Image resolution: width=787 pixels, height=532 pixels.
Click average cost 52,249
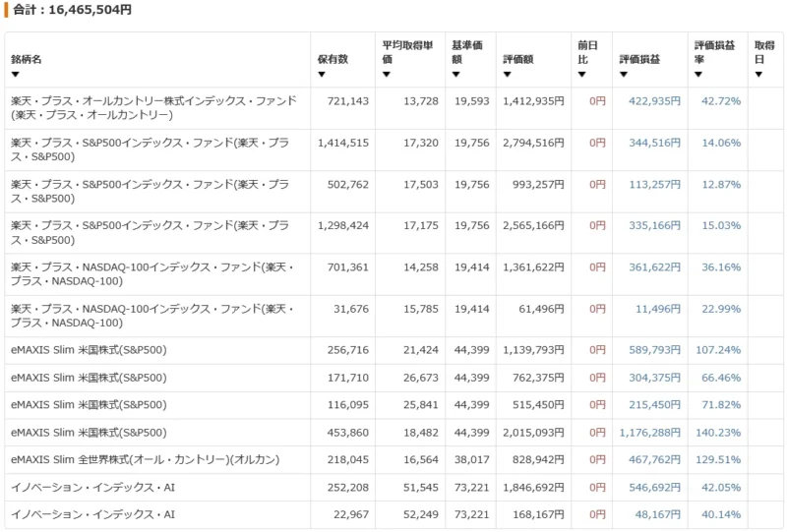click(421, 514)
